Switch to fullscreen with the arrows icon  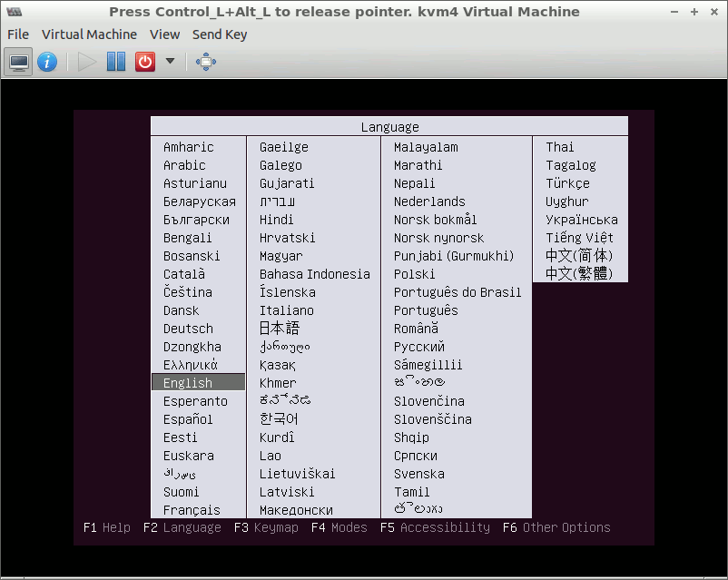click(206, 62)
